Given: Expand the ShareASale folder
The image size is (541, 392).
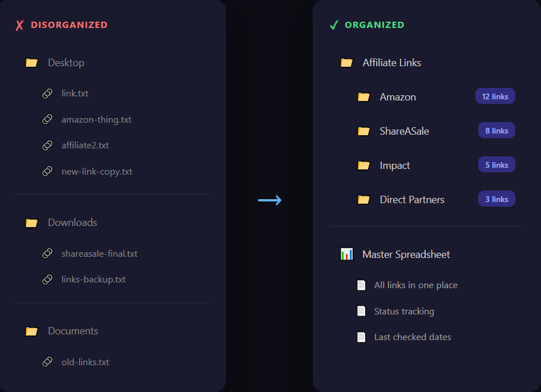Looking at the screenshot, I should [x=364, y=131].
